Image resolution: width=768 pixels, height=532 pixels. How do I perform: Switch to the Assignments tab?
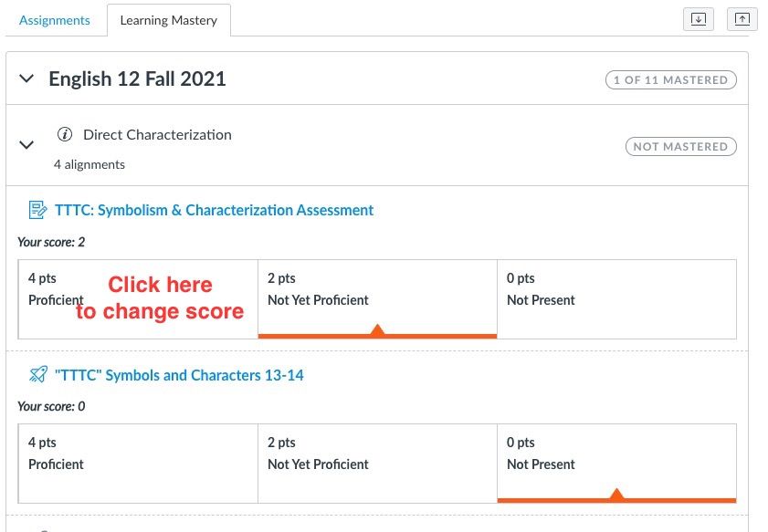point(55,20)
